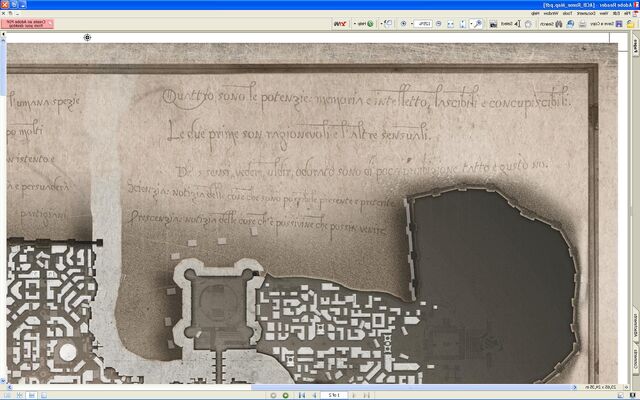Choose the Select text tool

click(511, 24)
